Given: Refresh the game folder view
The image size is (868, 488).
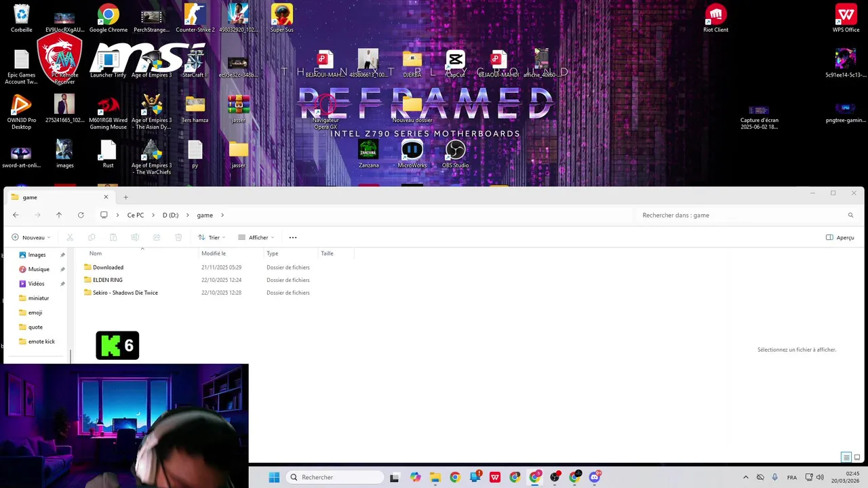Looking at the screenshot, I should [81, 215].
